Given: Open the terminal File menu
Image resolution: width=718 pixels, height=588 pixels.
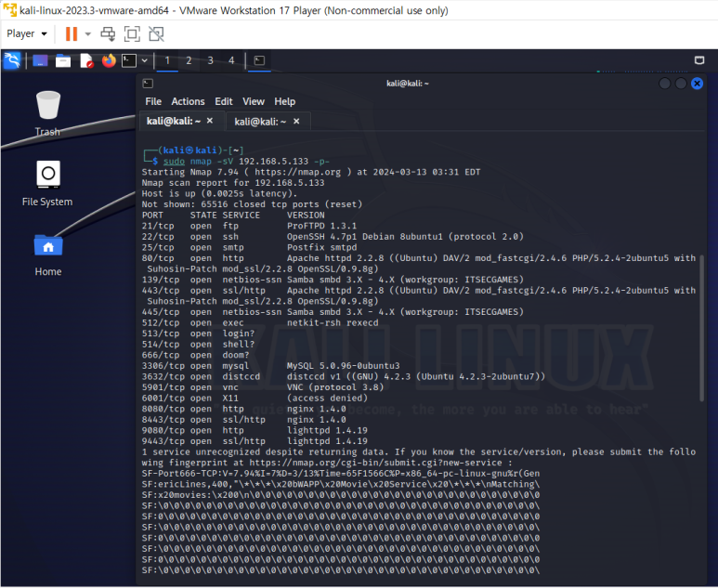Looking at the screenshot, I should [x=153, y=101].
